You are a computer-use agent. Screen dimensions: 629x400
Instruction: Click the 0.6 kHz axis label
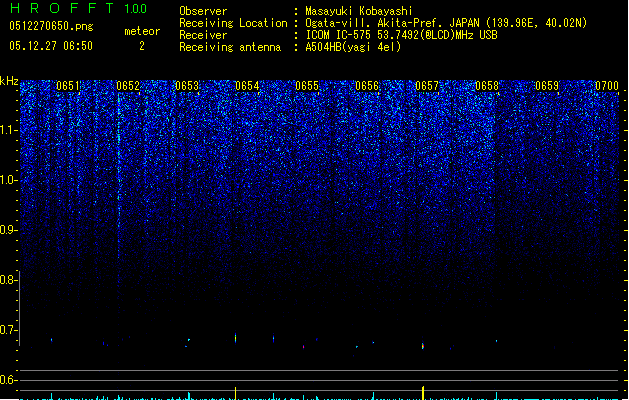(9, 380)
